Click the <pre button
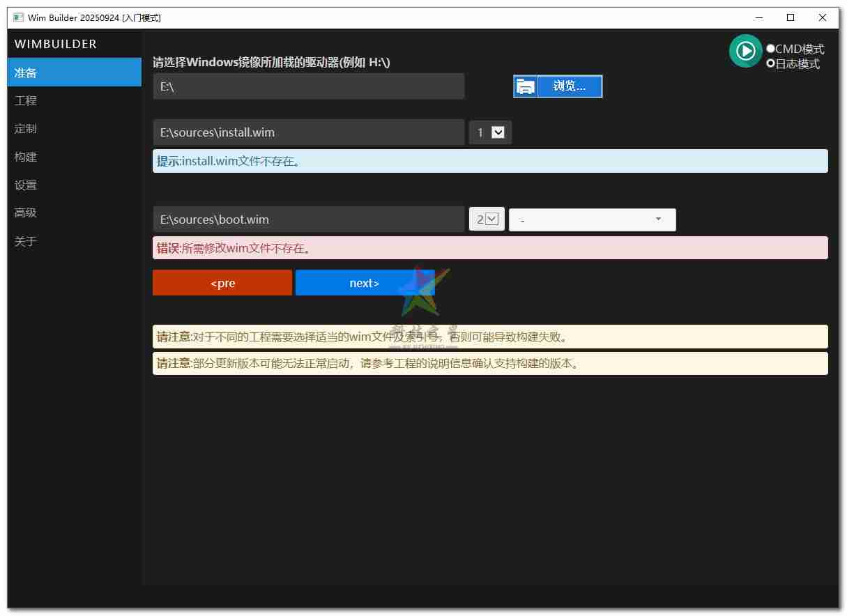Viewport: 847px width, 616px height. 222,282
